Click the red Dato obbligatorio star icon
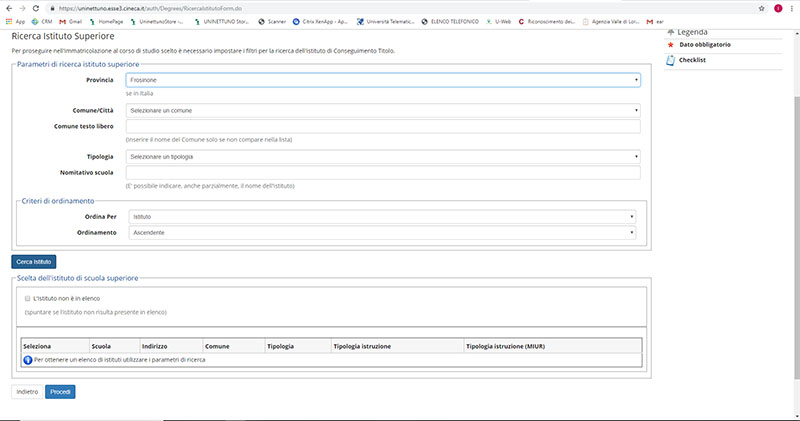800x421 pixels. (x=670, y=45)
